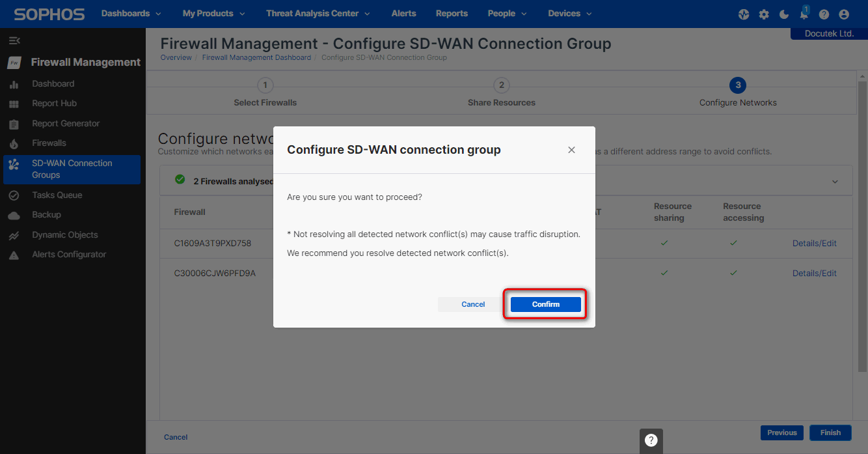Click firewall name C30006CJW6PFD9A
Viewport: 868px width, 454px height.
(215, 274)
